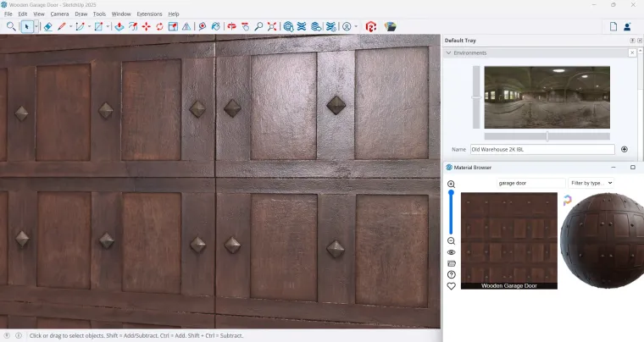Viewport: 644px width, 342px height.
Task: Click the help question mark icon
Action: tap(451, 274)
